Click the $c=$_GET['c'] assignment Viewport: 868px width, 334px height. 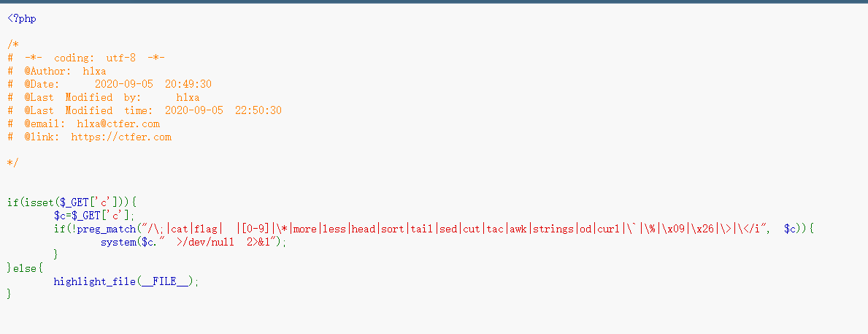click(x=93, y=215)
